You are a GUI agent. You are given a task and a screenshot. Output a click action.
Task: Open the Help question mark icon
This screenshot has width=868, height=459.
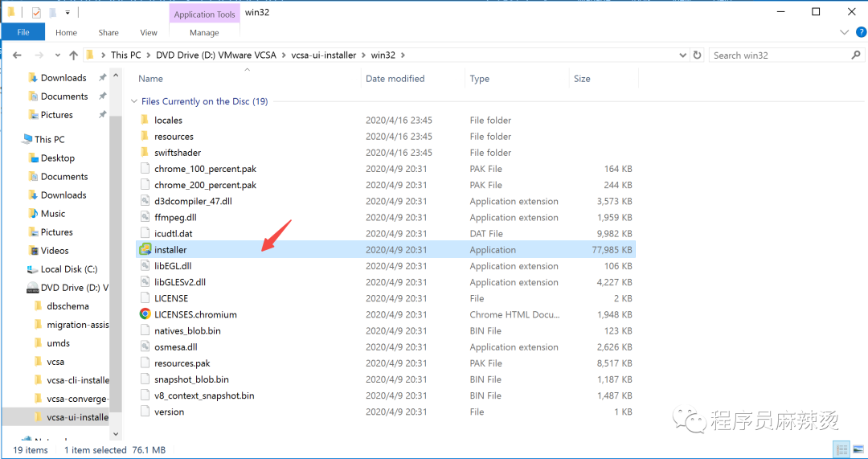pyautogui.click(x=861, y=33)
